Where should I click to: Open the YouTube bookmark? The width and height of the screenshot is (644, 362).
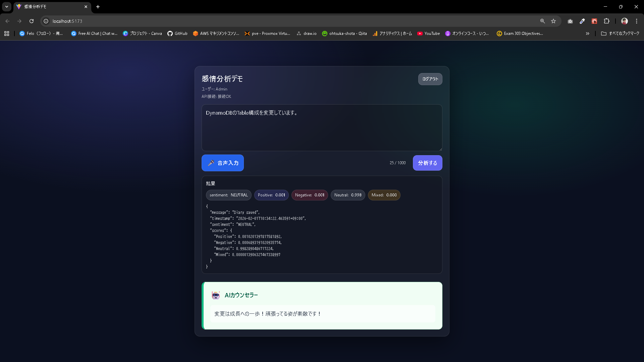point(428,34)
